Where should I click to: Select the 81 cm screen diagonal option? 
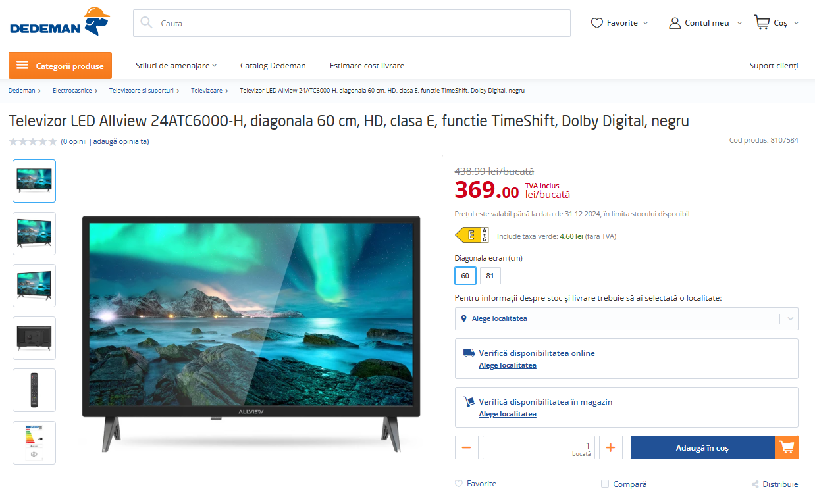[x=490, y=276]
